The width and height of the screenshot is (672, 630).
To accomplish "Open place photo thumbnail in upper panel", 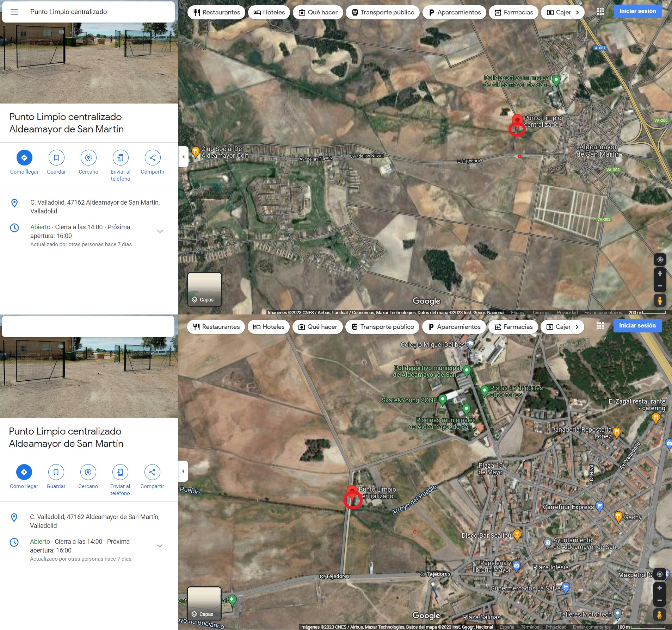I will [x=89, y=63].
